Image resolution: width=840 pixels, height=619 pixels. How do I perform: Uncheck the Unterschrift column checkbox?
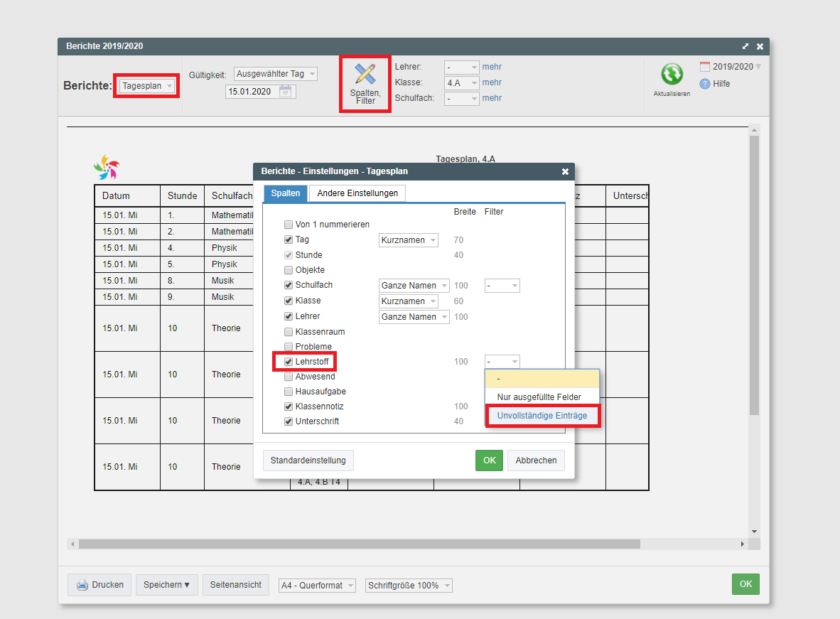click(x=289, y=421)
